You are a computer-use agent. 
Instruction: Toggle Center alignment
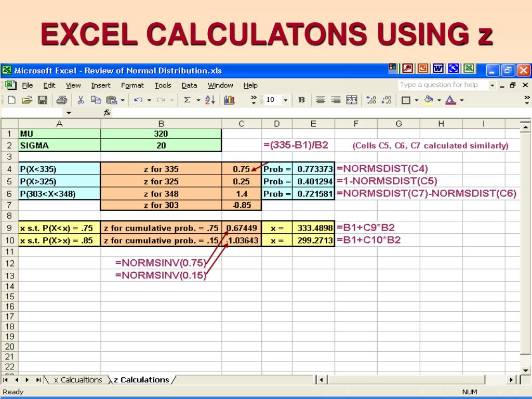320,100
